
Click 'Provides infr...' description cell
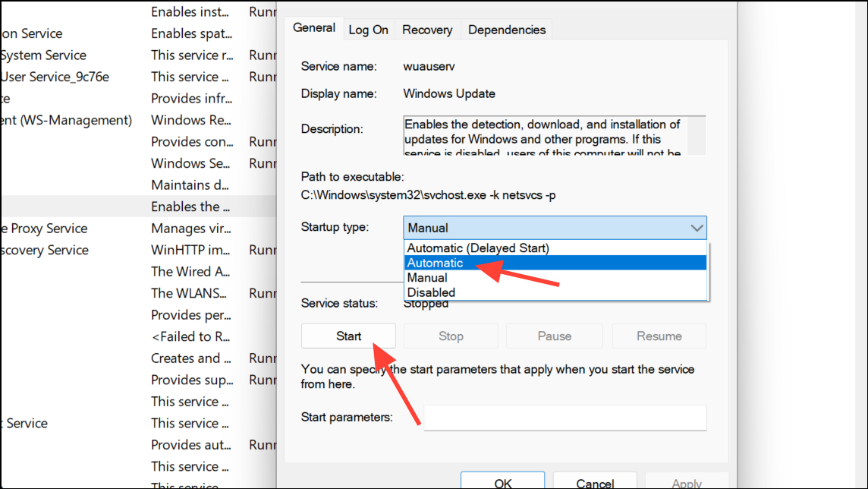click(x=191, y=99)
